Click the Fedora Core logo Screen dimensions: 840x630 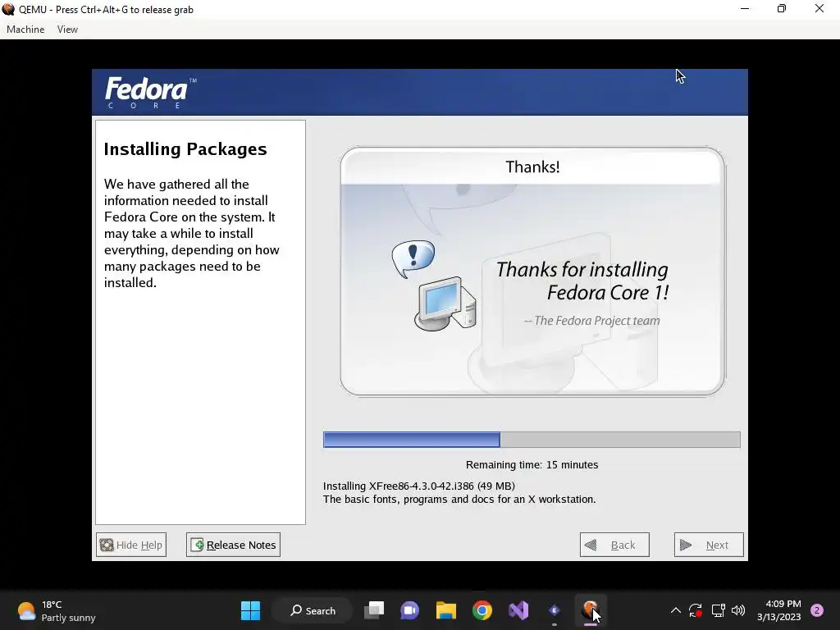pyautogui.click(x=151, y=92)
